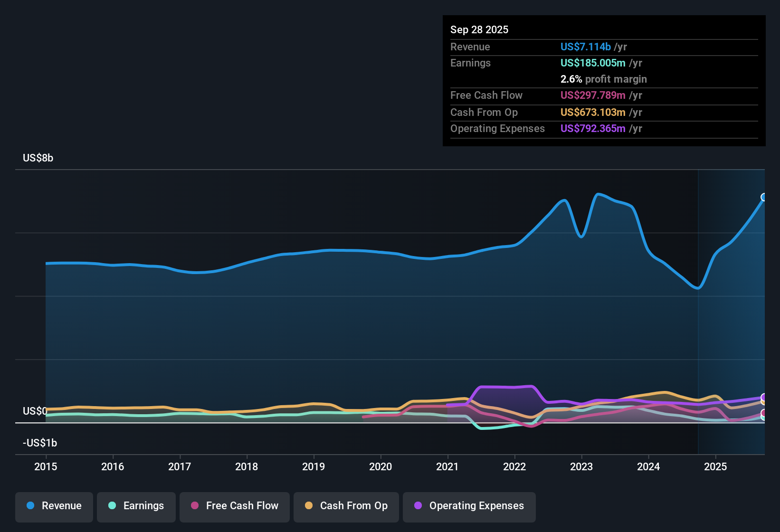The height and width of the screenshot is (532, 780).
Task: Show only Earnings by toggling its legend
Action: click(136, 506)
